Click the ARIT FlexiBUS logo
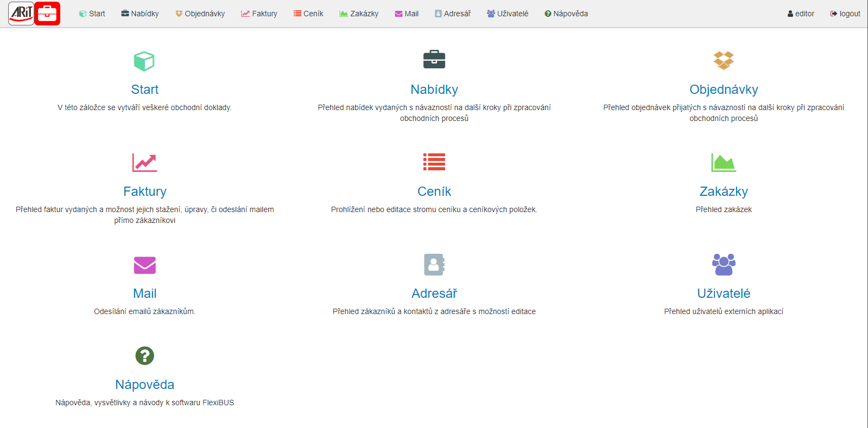 coord(34,14)
